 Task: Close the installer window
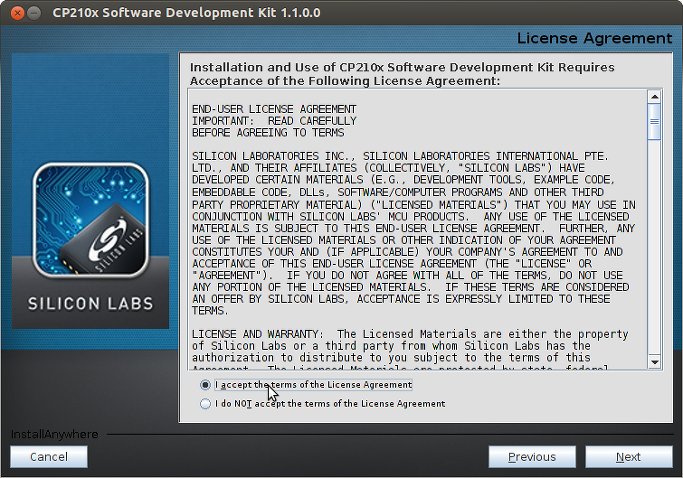[17, 13]
